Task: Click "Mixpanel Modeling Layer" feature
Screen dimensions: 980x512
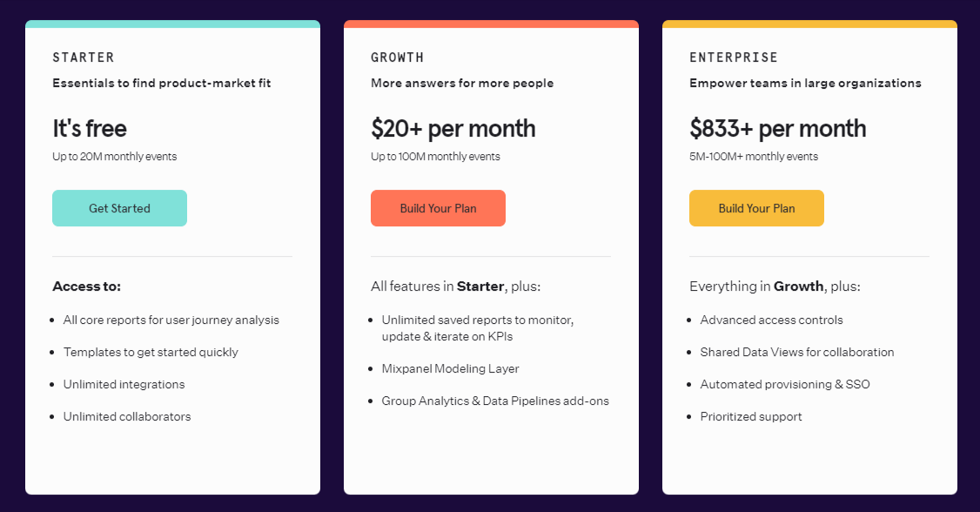Action: [450, 368]
